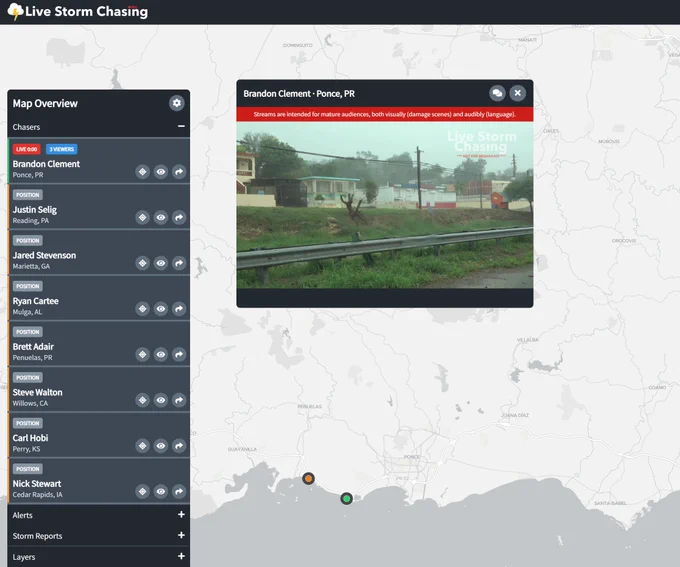Expand the Storm Reports section
This screenshot has height=567, width=680.
click(x=181, y=535)
